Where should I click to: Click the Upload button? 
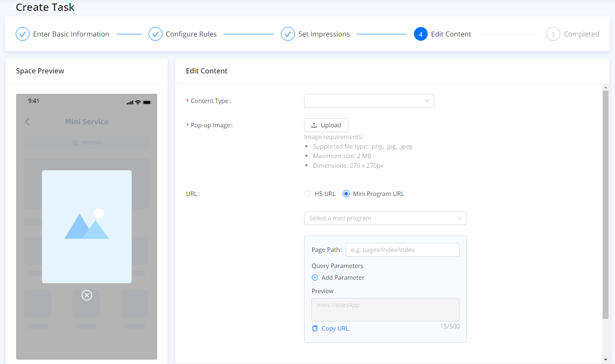click(326, 125)
